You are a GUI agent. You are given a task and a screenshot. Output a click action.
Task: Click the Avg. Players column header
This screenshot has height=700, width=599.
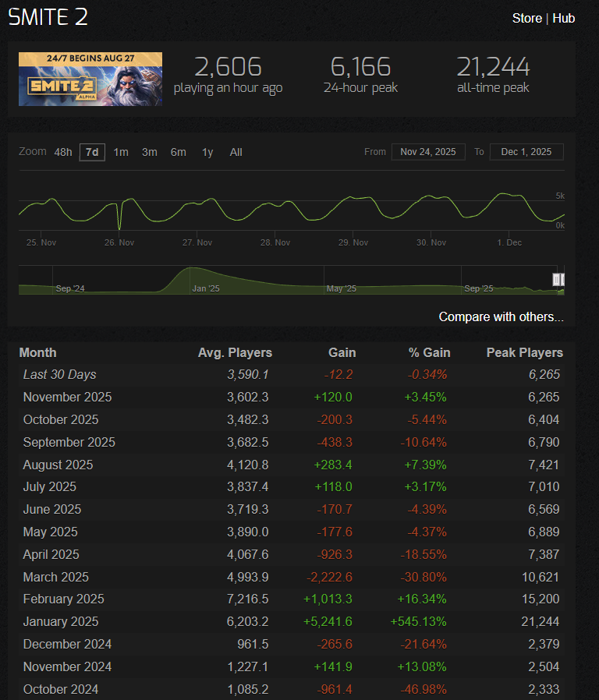click(235, 352)
